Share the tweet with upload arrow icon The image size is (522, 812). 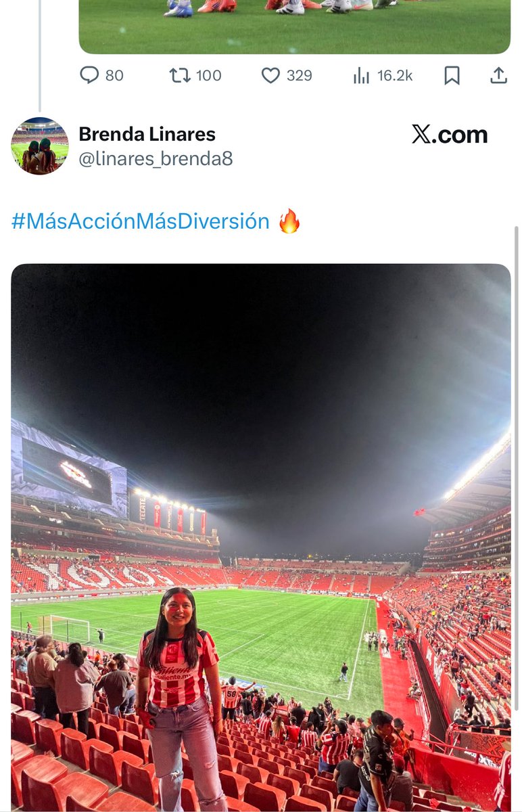(498, 75)
